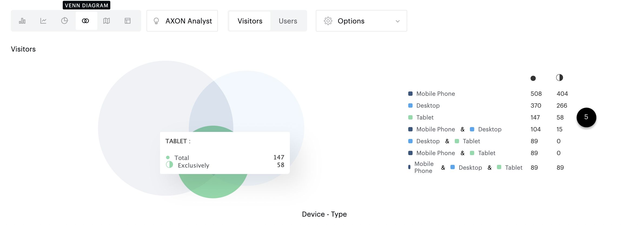Choose the pie chart view icon
Image resolution: width=644 pixels, height=225 pixels.
[64, 21]
